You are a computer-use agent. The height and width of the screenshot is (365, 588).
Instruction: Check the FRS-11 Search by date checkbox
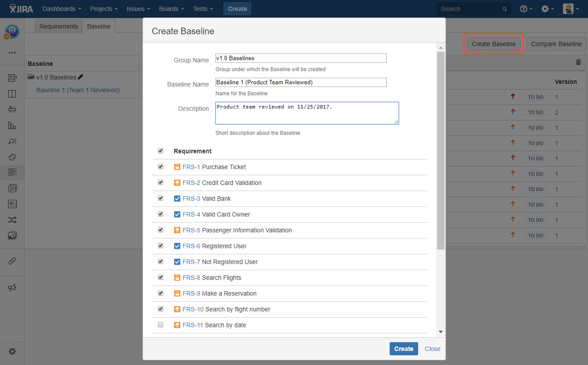[161, 325]
